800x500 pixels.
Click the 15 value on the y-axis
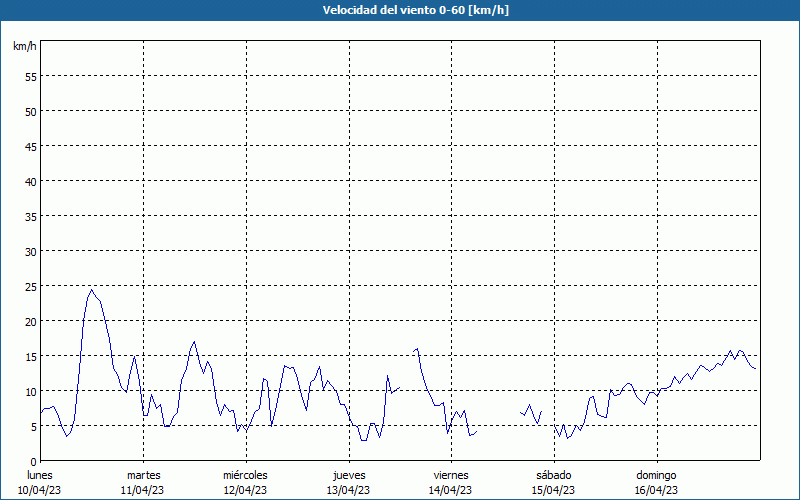[31, 356]
